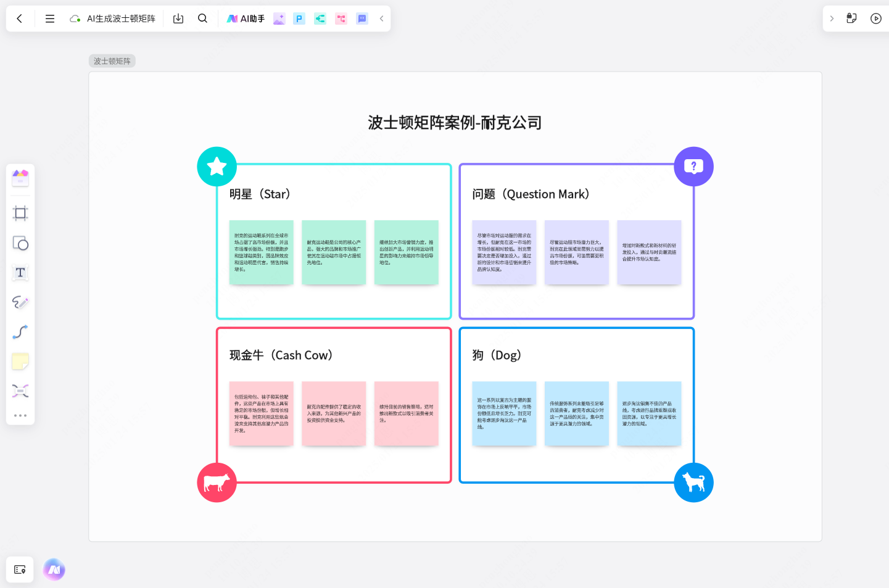The width and height of the screenshot is (889, 588).
Task: Select the 问题 (Question Mark) heading
Action: 531,194
